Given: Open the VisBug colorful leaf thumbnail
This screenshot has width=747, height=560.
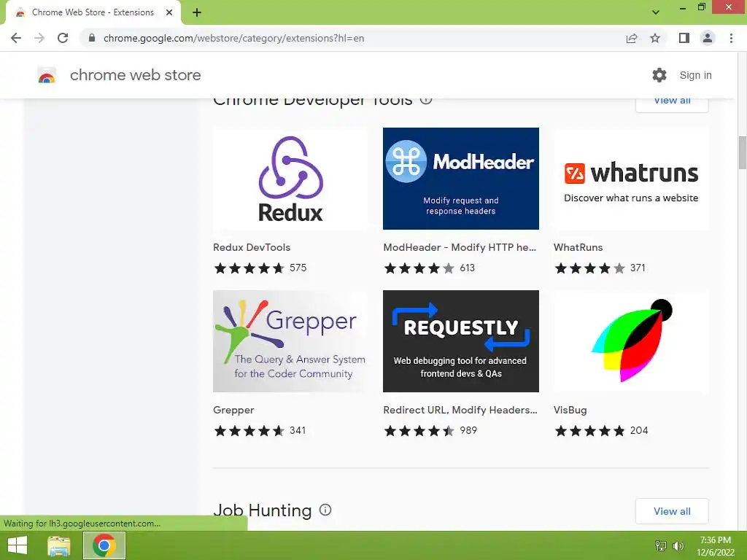Looking at the screenshot, I should click(631, 341).
